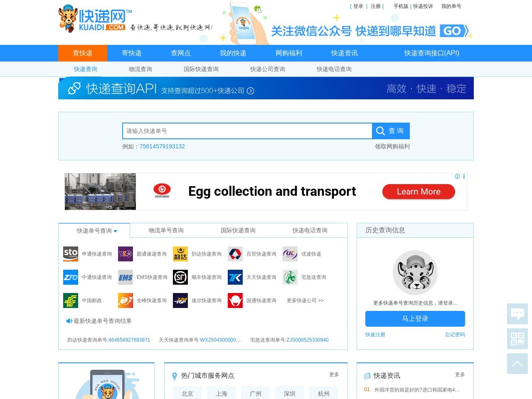This screenshot has width=532, height=399.
Task: Click the ZTO express logo icon
Action: pos(71,277)
